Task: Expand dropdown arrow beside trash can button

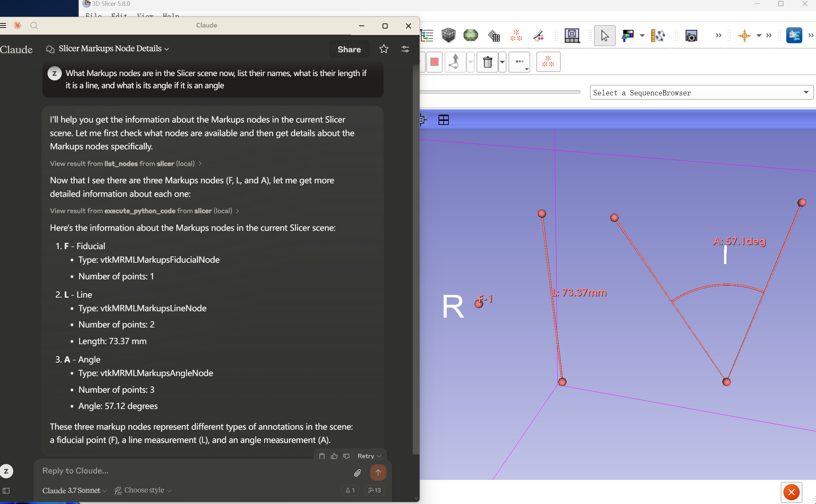Action: point(502,62)
